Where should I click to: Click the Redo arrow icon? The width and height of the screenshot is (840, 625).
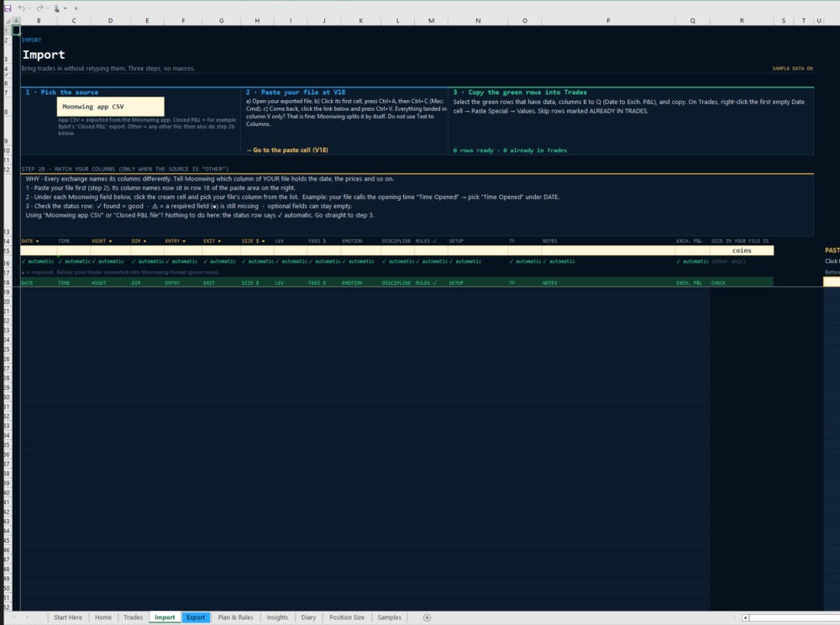39,8
